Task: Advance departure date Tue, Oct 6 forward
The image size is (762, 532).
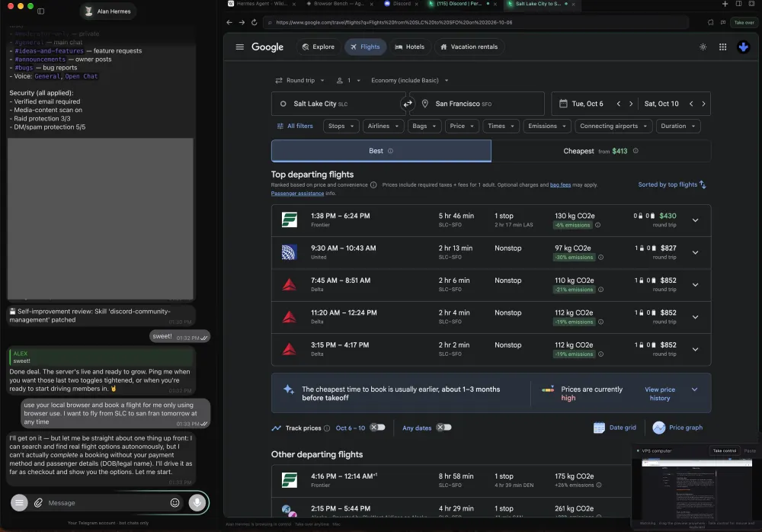Action: point(631,104)
